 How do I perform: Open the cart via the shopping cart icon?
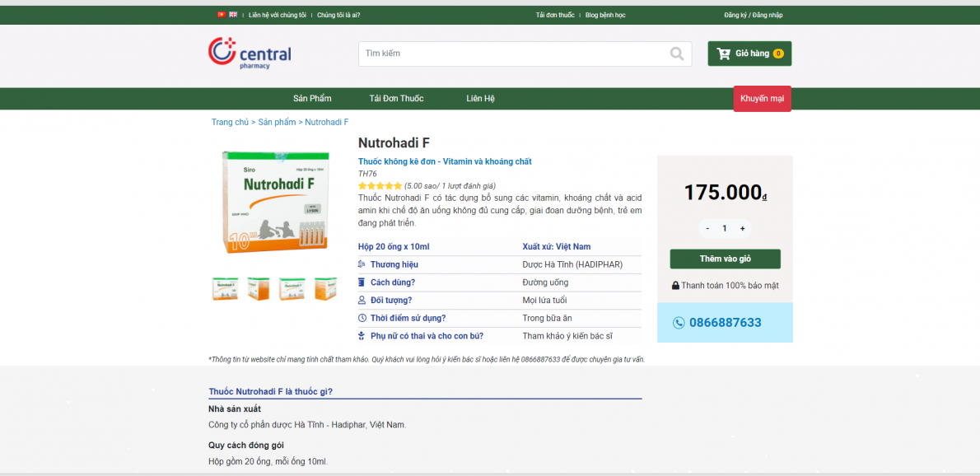pos(725,52)
